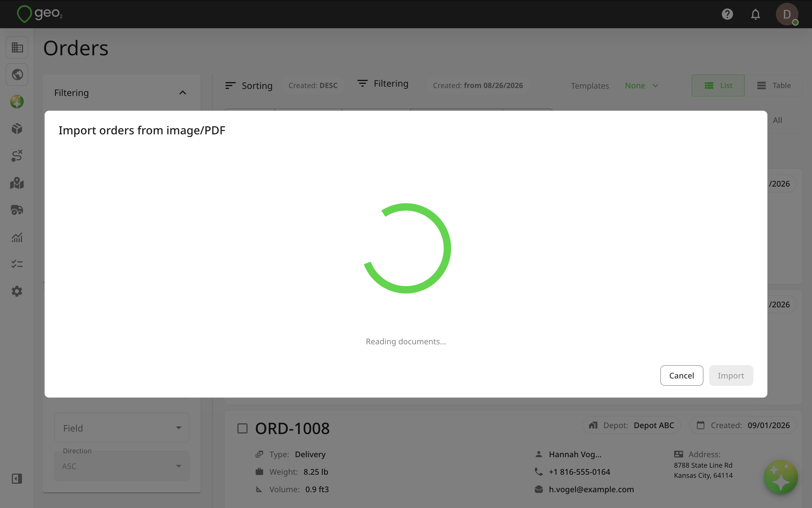Click the email envelope icon

[539, 489]
